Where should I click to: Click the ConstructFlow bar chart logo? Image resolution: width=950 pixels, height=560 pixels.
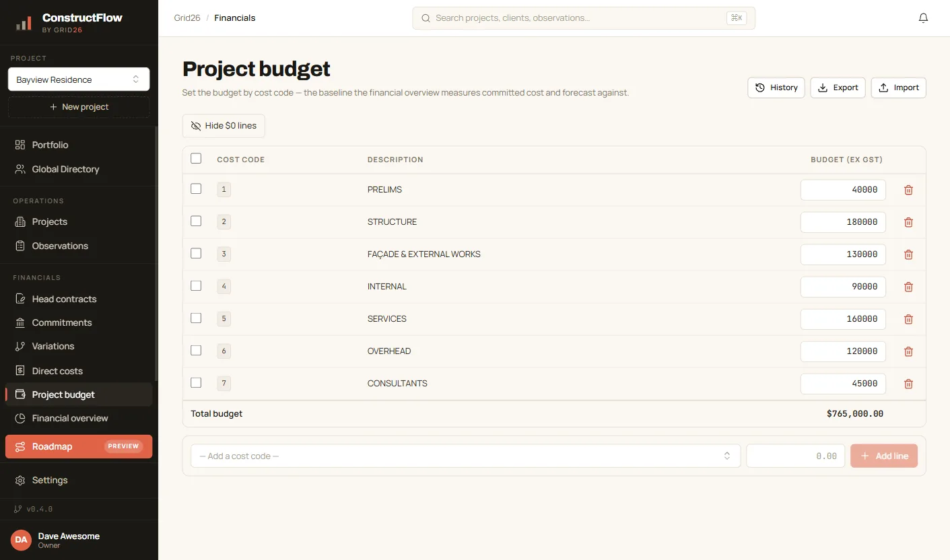(24, 23)
